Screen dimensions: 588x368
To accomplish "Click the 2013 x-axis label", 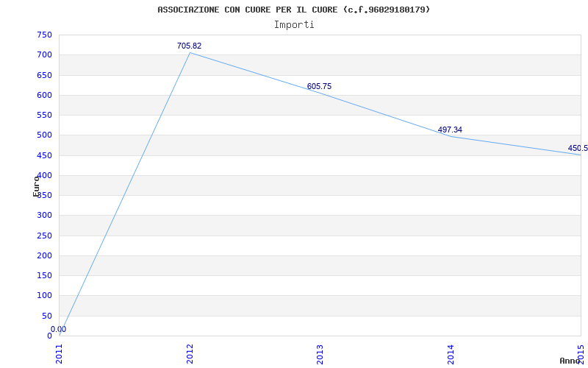I will (320, 354).
